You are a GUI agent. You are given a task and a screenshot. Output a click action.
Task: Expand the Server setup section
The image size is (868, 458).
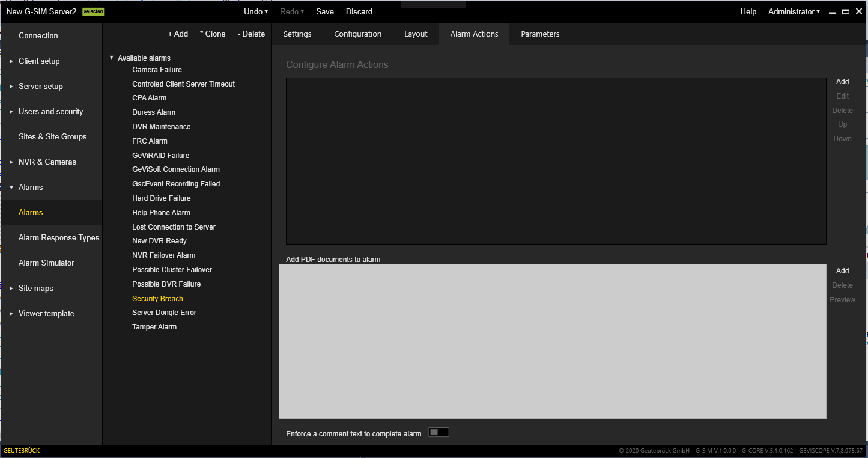(11, 86)
